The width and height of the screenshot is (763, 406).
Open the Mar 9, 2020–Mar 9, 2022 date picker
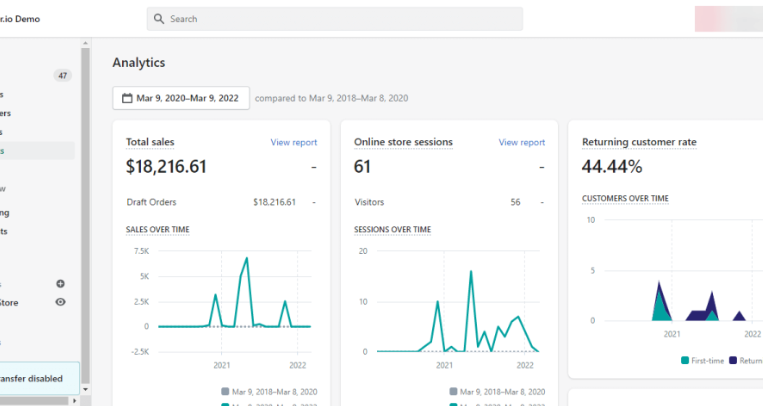181,98
